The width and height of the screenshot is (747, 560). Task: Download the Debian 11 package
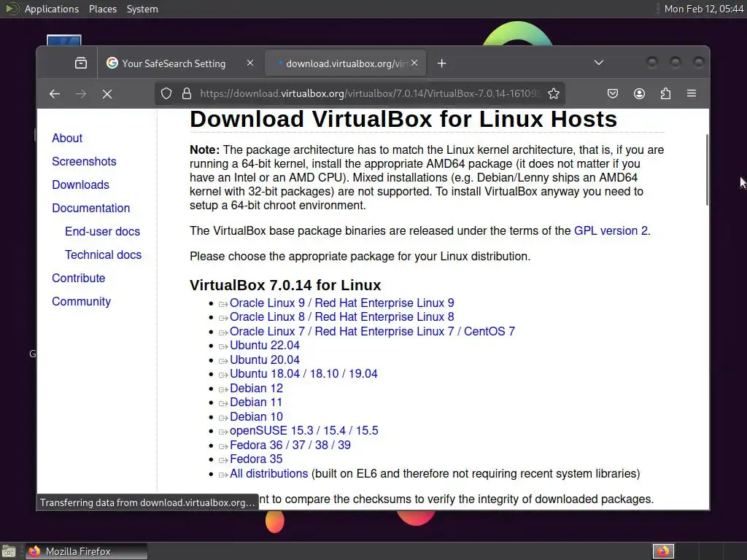coord(256,402)
